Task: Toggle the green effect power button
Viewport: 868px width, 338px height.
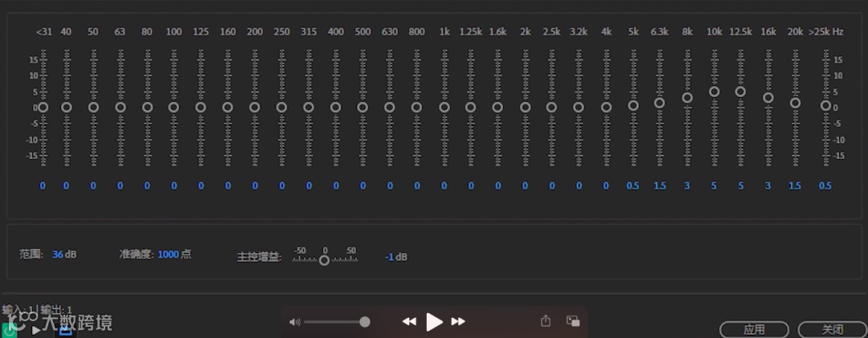Action: pos(8,330)
